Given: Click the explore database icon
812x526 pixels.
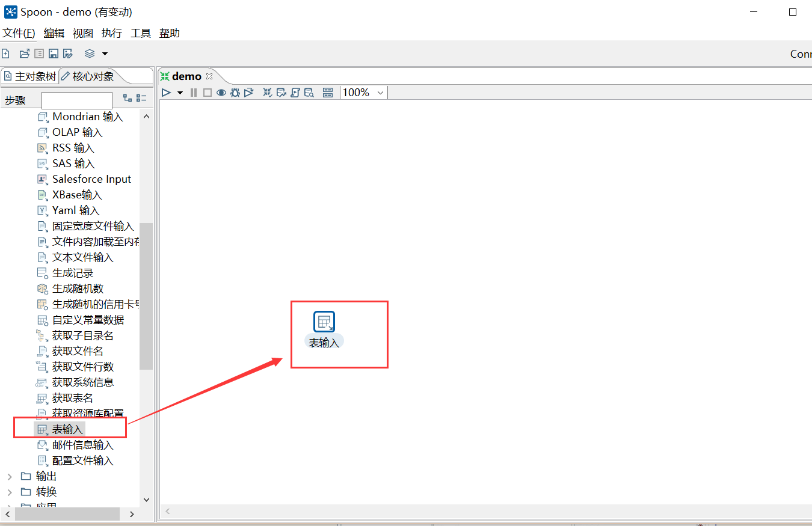Looking at the screenshot, I should pyautogui.click(x=309, y=93).
